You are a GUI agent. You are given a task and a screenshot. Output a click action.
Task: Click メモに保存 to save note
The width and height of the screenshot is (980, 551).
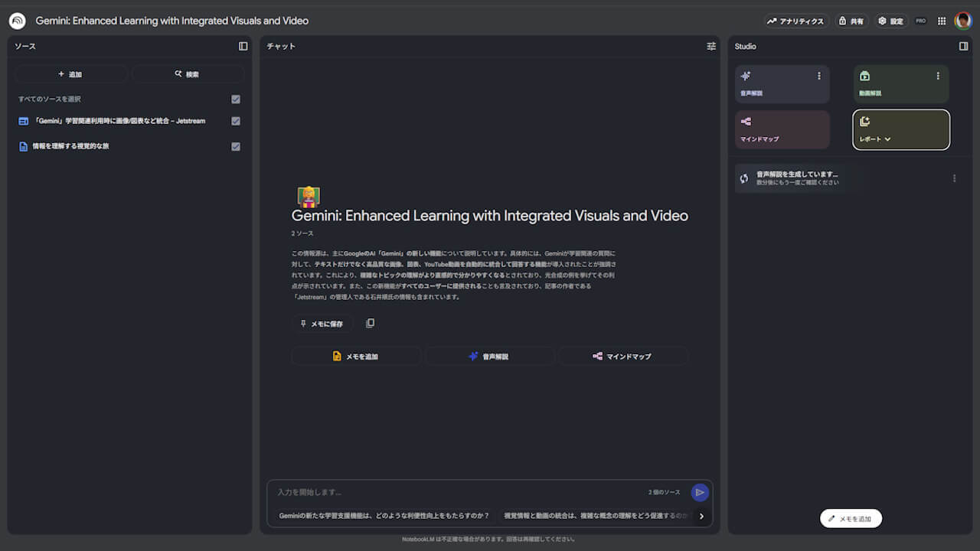322,324
